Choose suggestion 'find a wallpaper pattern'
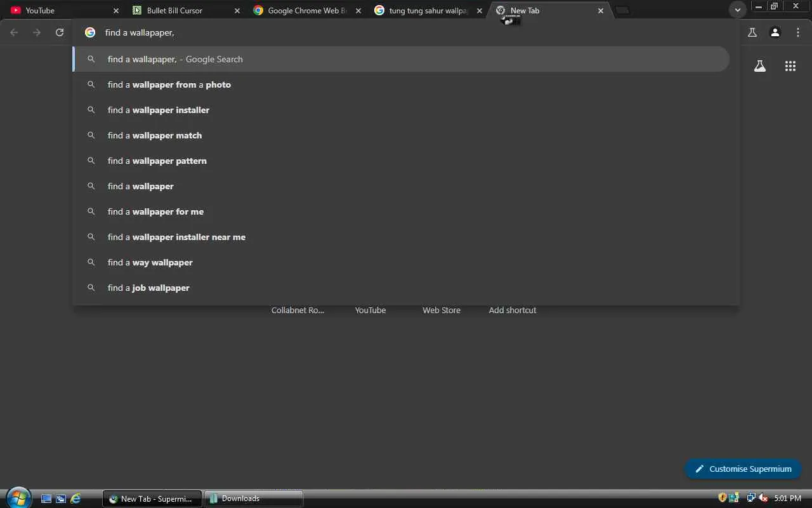Viewport: 812px width, 508px height. click(x=401, y=161)
